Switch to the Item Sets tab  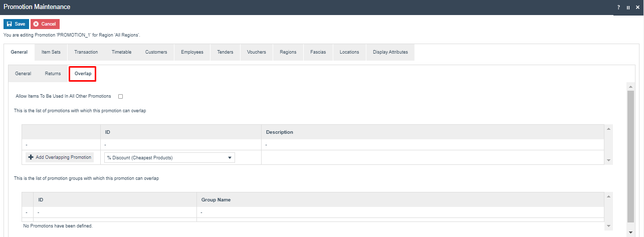51,52
